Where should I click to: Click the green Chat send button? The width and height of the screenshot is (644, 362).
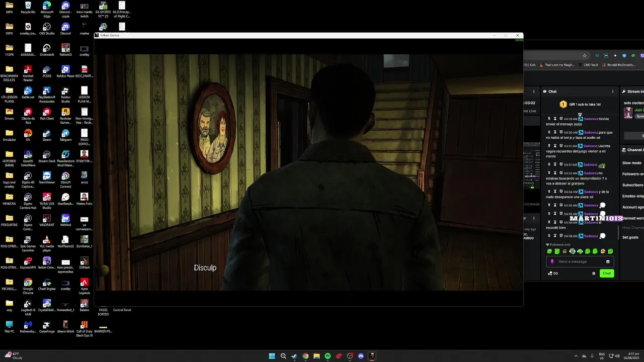(x=607, y=274)
